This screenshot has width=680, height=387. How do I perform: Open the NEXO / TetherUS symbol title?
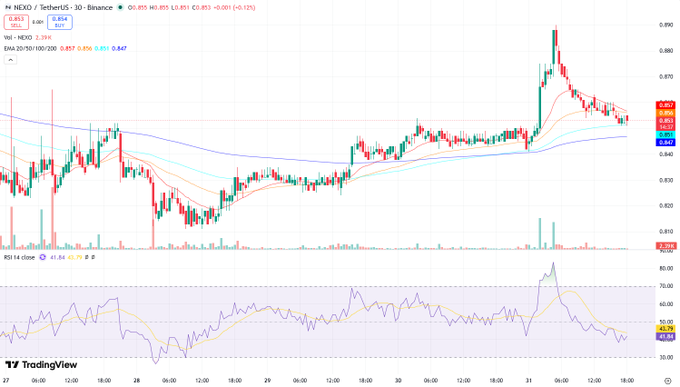click(63, 7)
